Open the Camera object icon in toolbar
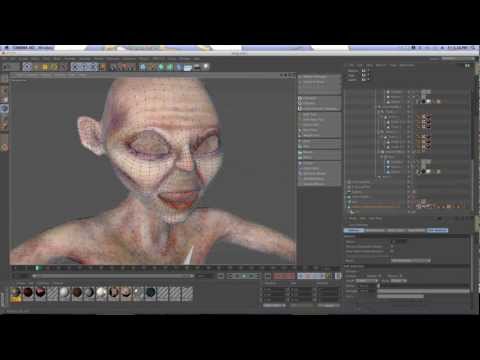480x360 pixels. [197, 67]
